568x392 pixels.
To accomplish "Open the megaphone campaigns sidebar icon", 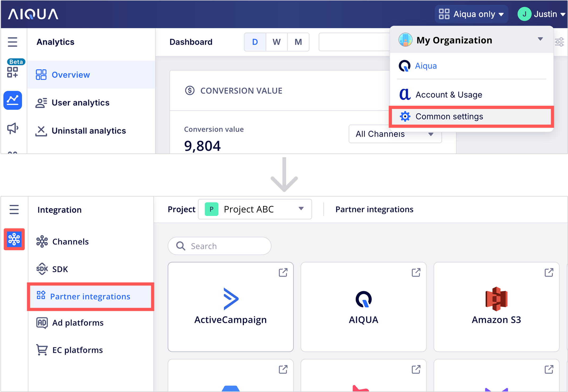I will tap(12, 128).
